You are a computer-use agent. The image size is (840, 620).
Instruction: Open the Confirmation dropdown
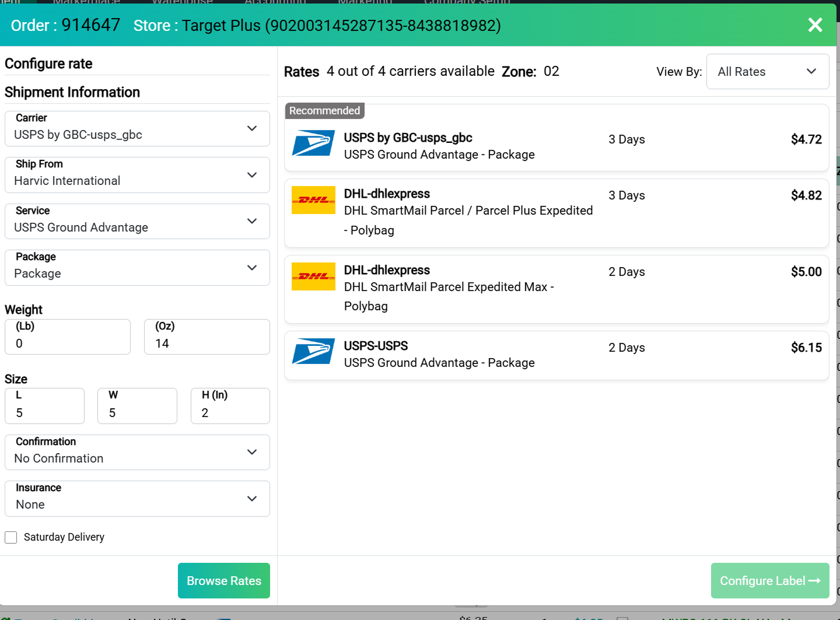(137, 453)
